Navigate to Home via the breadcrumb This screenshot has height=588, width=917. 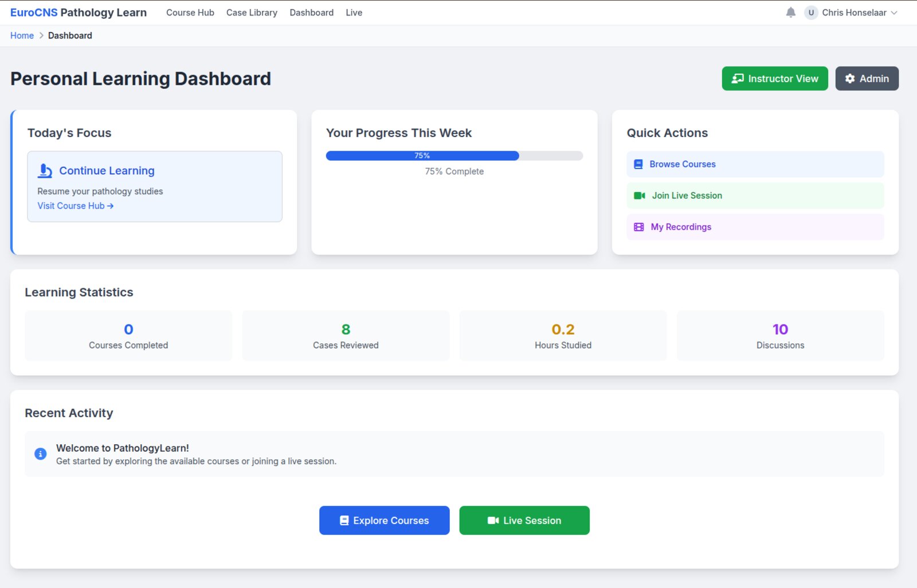coord(22,35)
